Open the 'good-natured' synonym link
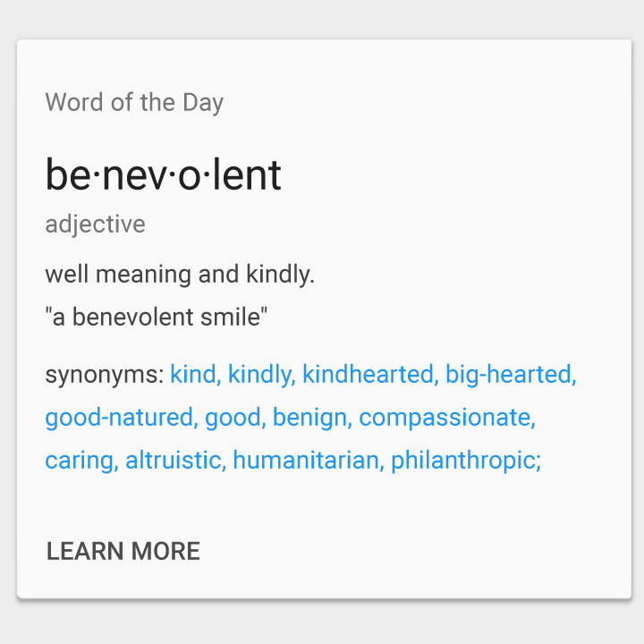Viewport: 644px width, 644px height. pos(119,418)
